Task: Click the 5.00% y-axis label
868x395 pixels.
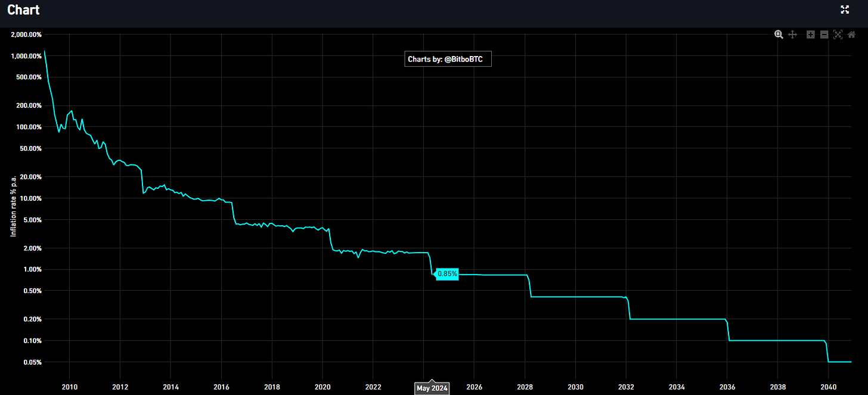Action: pyautogui.click(x=33, y=220)
